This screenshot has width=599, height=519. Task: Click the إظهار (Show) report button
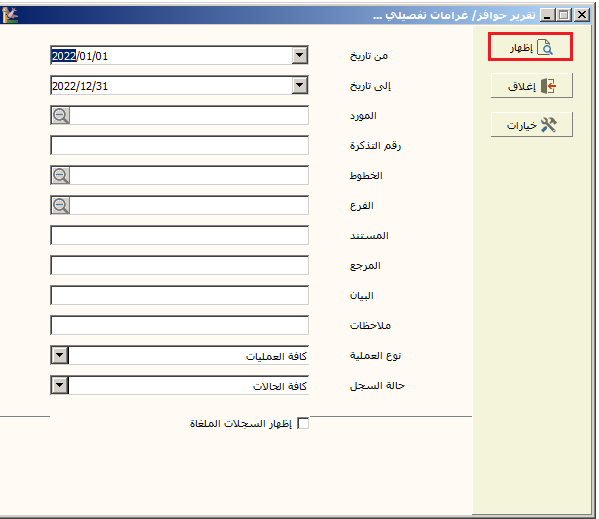pyautogui.click(x=530, y=47)
